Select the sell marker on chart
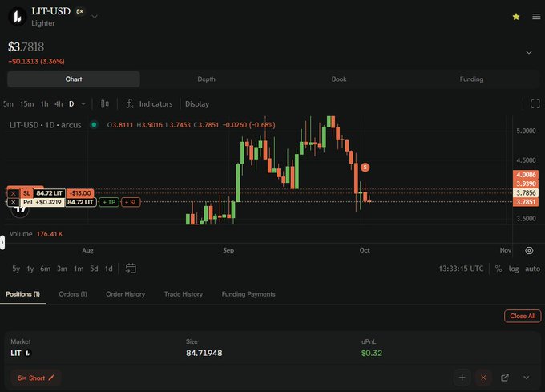Image resolution: width=545 pixels, height=392 pixels. point(365,168)
